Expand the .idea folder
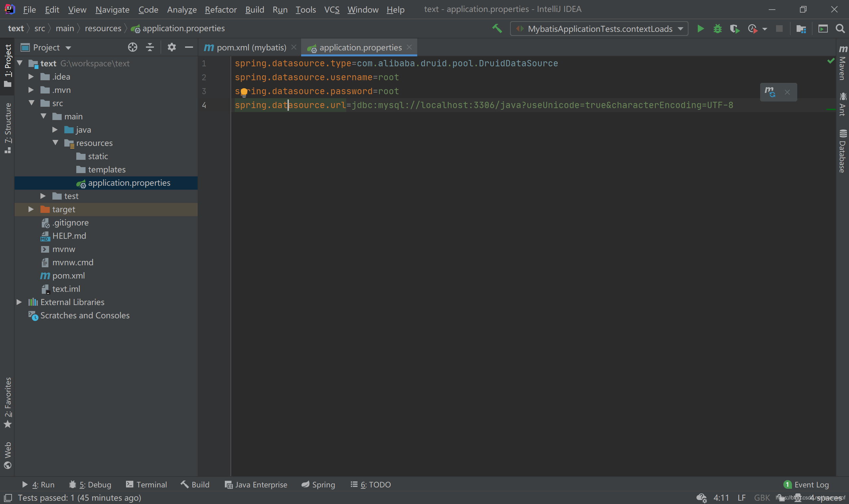Screen dimensions: 849x504 (31, 77)
